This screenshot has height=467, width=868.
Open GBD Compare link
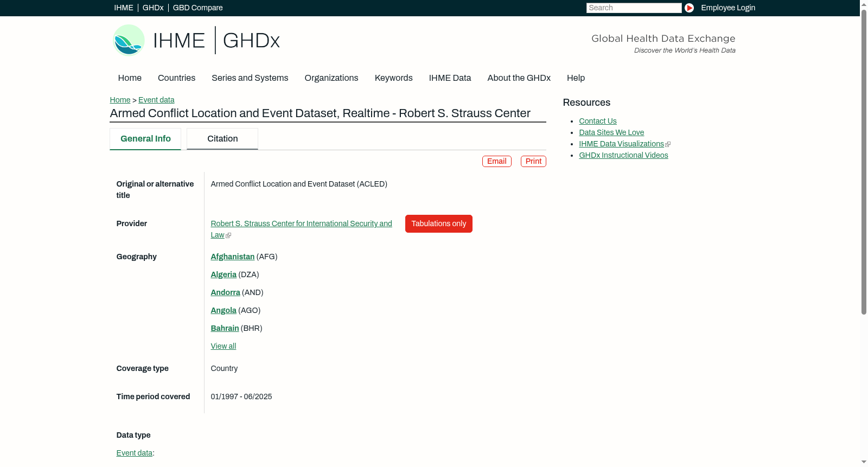(x=198, y=8)
